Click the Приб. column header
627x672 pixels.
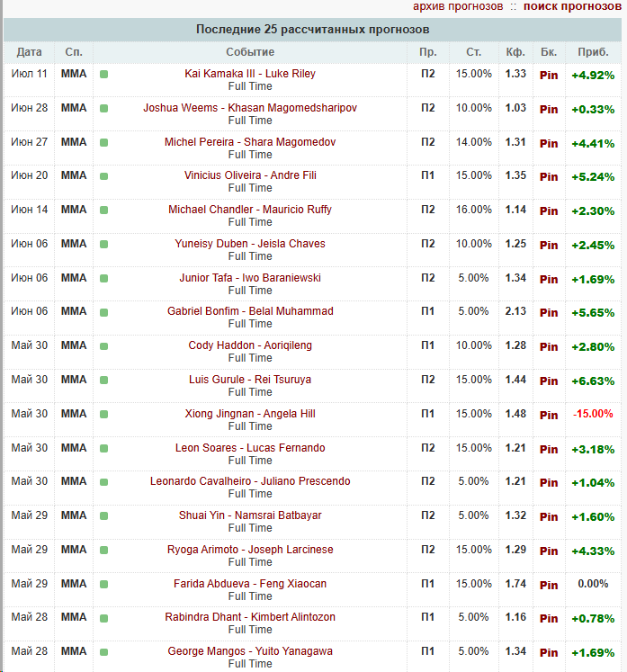click(593, 52)
